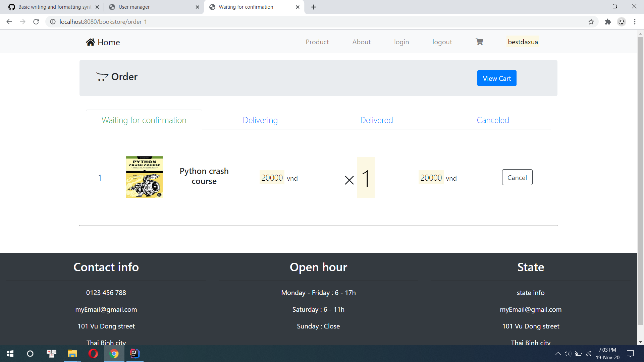Click the Python Crash Course book thumbnail
644x362 pixels.
pyautogui.click(x=145, y=177)
